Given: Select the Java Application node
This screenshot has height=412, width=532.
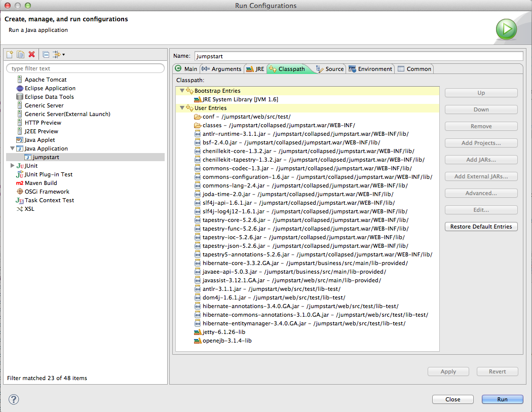Looking at the screenshot, I should 46,148.
